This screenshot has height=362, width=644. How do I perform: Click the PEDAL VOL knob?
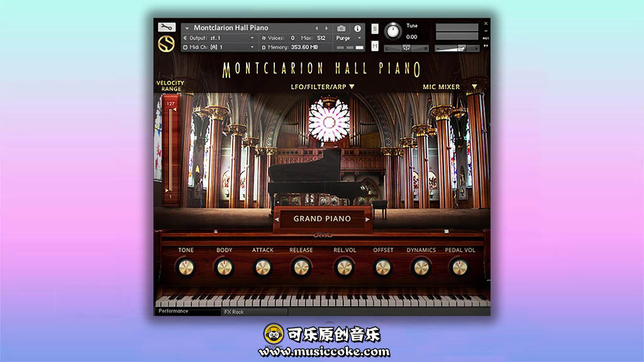coord(460,268)
